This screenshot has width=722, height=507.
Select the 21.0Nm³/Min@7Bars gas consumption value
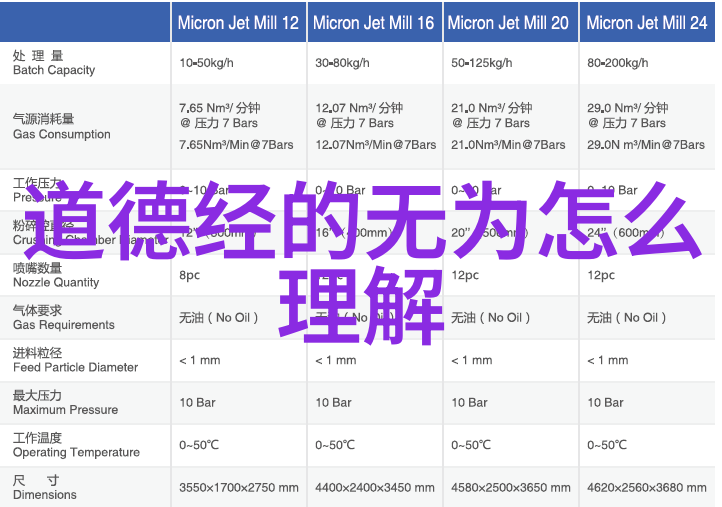(x=508, y=145)
